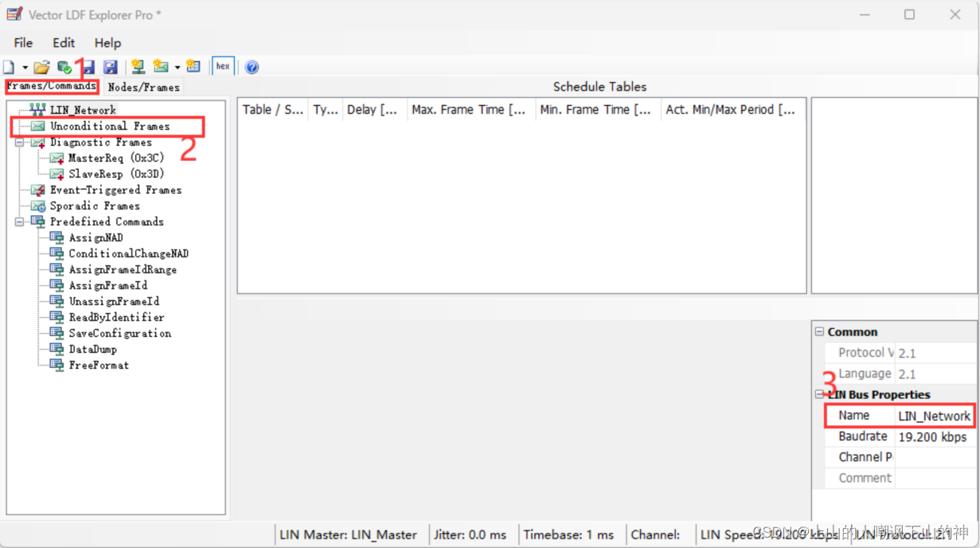The image size is (980, 548).
Task: Click the Predefined Commands icon
Action: click(37, 221)
